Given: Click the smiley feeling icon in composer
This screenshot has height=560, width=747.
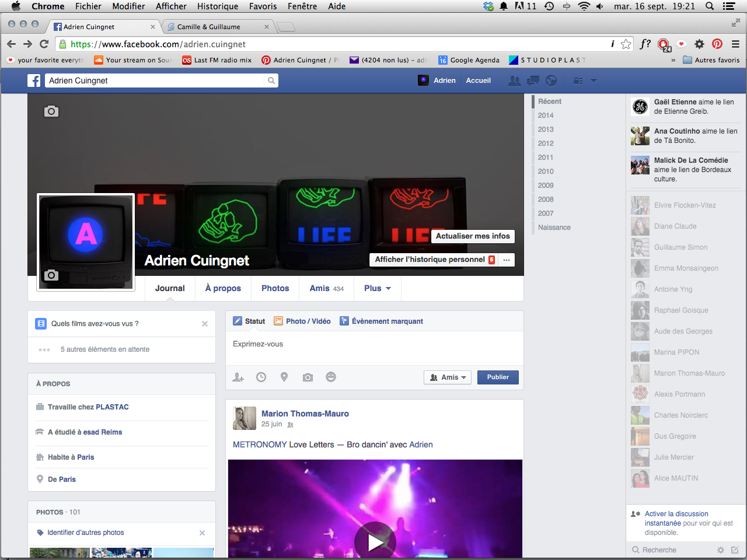Looking at the screenshot, I should click(x=331, y=377).
